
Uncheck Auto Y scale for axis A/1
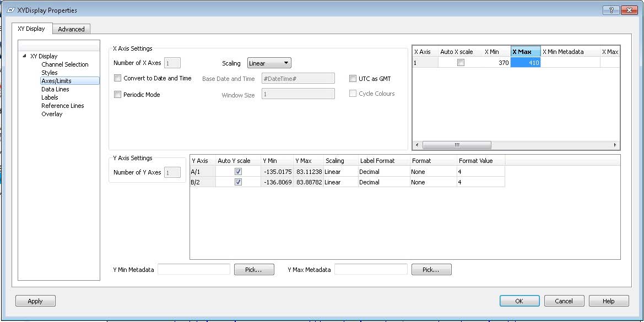(238, 171)
